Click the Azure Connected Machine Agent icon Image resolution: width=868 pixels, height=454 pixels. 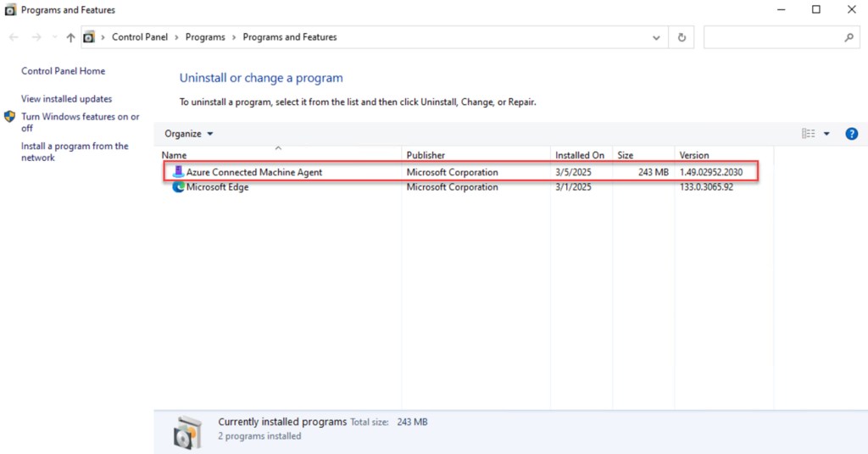pos(178,172)
